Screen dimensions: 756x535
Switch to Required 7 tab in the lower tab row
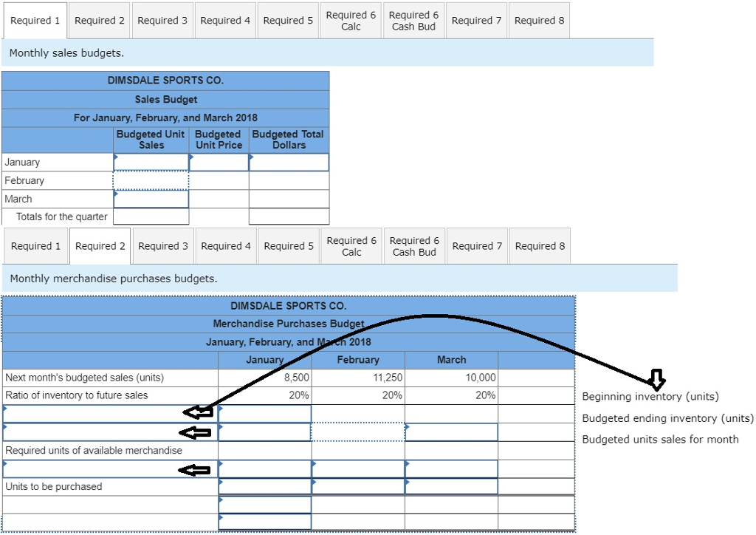[x=478, y=246]
